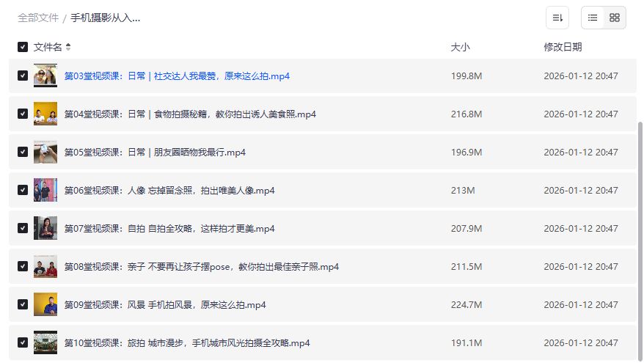644x363 pixels.
Task: Click the 224.7M size value
Action: [466, 304]
